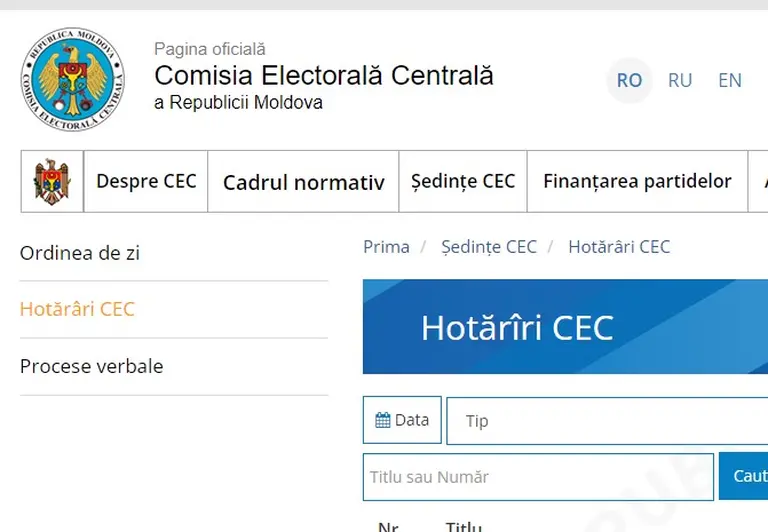Switch language to RO

tap(629, 80)
